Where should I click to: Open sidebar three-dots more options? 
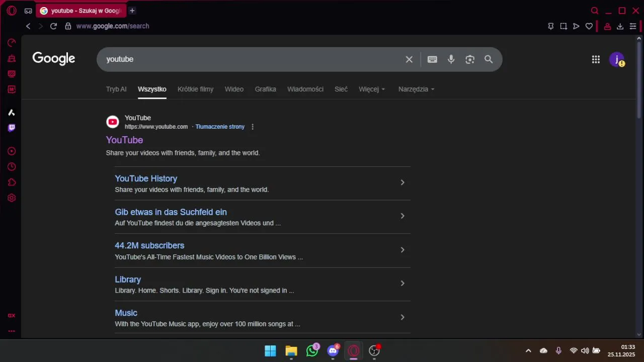12,331
